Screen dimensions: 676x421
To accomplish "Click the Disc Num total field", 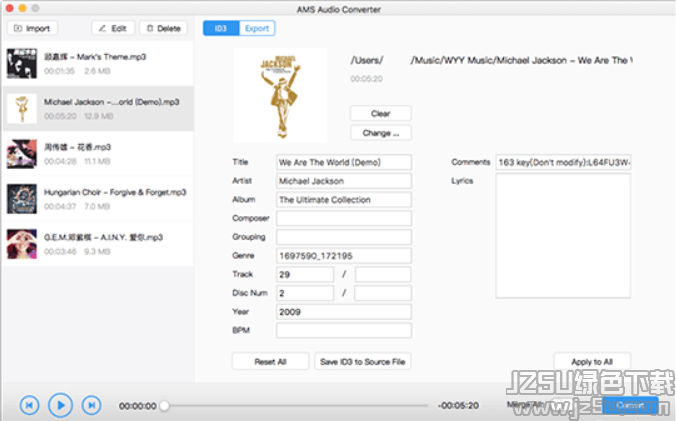I will 383,293.
